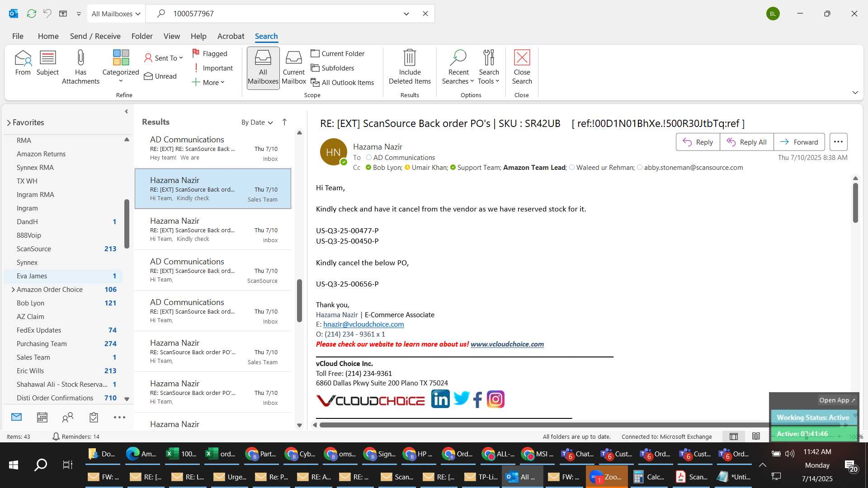Click the Undo icon in quick access toolbar
The height and width of the screenshot is (488, 868).
(x=47, y=14)
